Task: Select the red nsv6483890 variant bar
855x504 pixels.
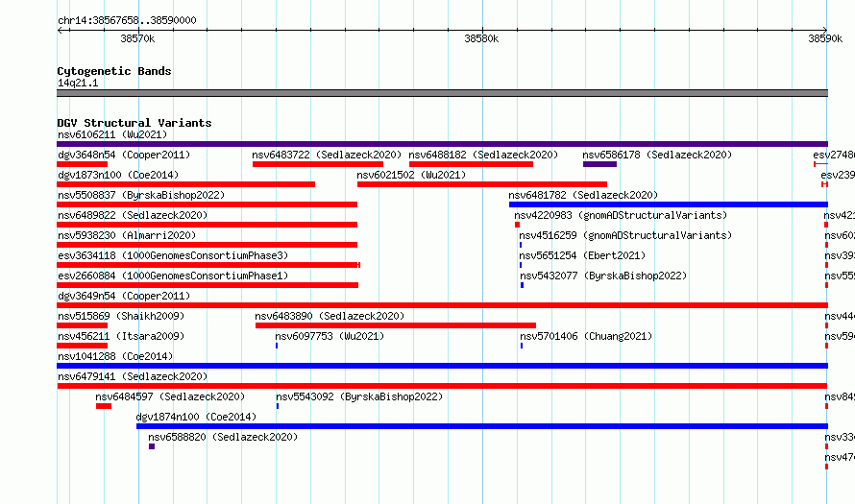Action: point(396,325)
